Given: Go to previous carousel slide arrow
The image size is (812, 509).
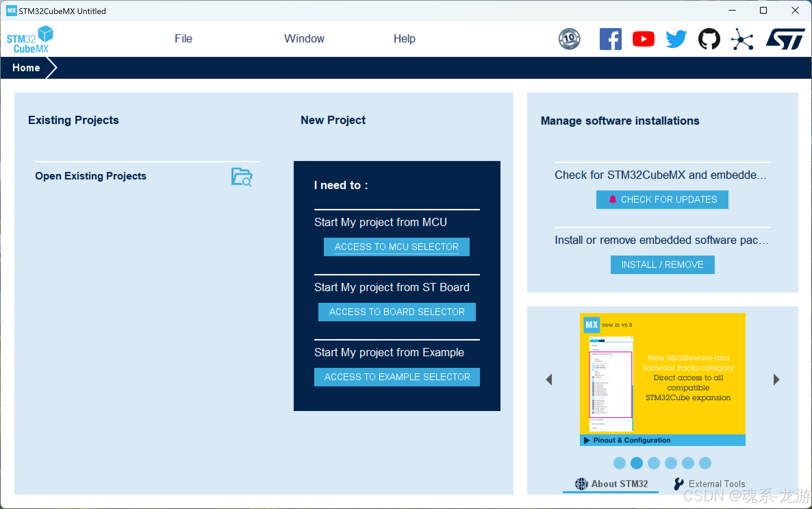Looking at the screenshot, I should (x=549, y=380).
